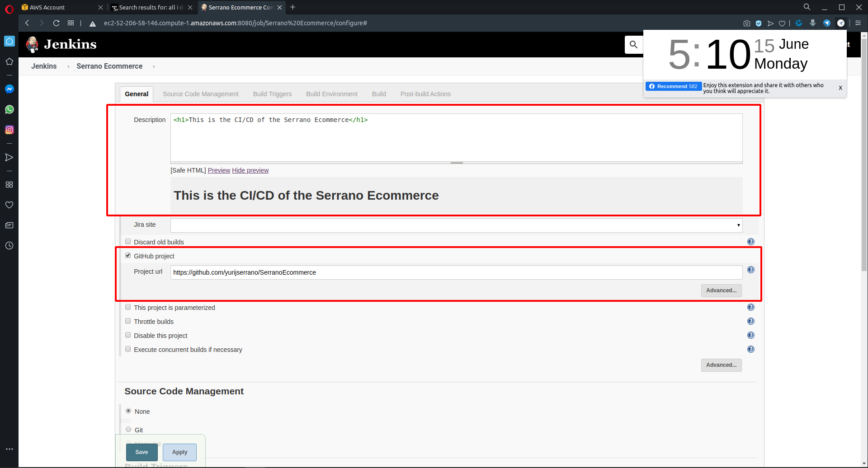Expand breadcrumb arrow after Jenkins
868x468 pixels.
(x=68, y=66)
